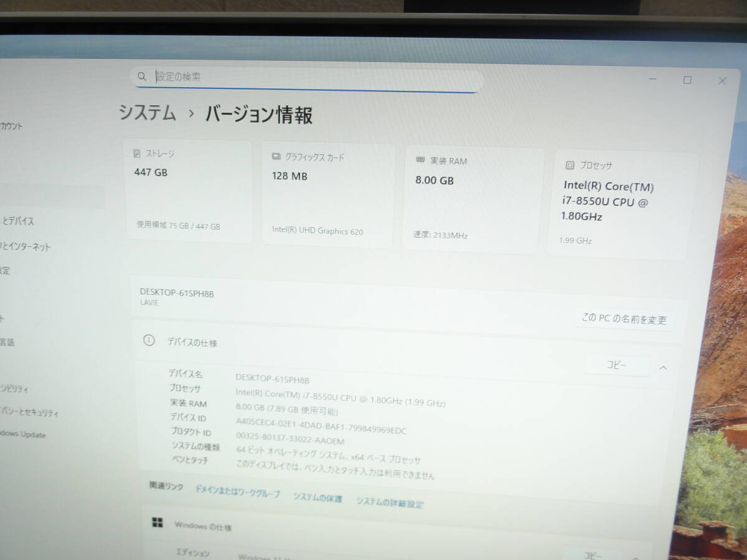Select the ネットワークとインターネット sidebar item

coord(26,246)
